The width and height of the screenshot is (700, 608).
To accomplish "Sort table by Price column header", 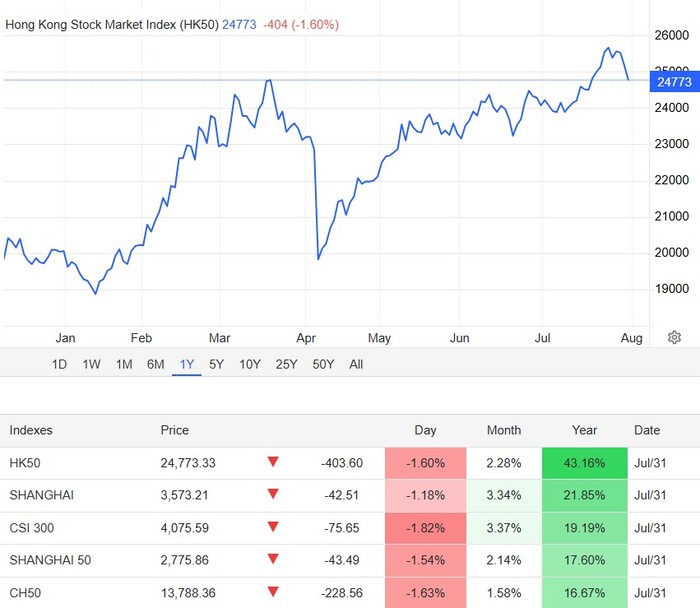I will (174, 431).
